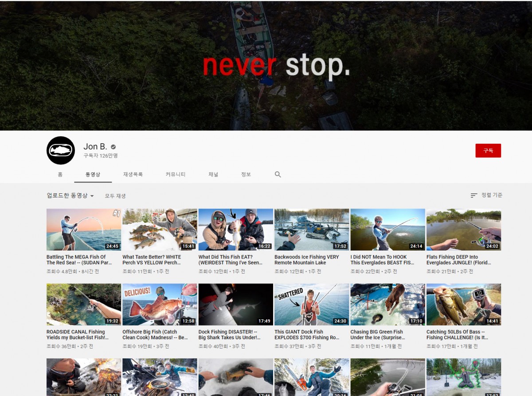Switch to the 홈 tab
This screenshot has width=532, height=396.
pos(60,174)
